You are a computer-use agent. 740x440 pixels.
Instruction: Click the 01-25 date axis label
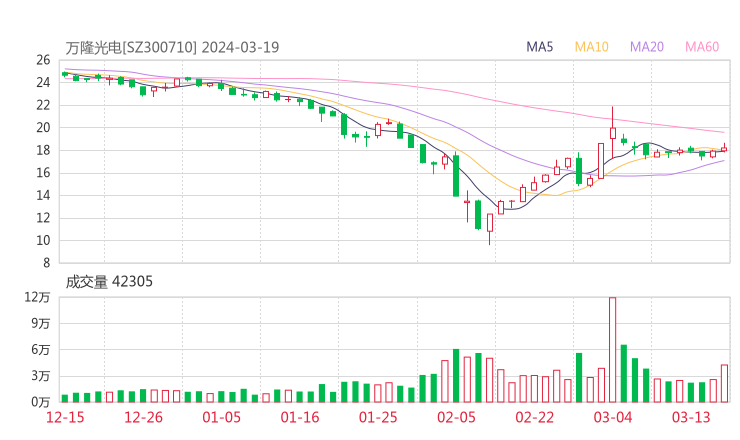pos(378,417)
